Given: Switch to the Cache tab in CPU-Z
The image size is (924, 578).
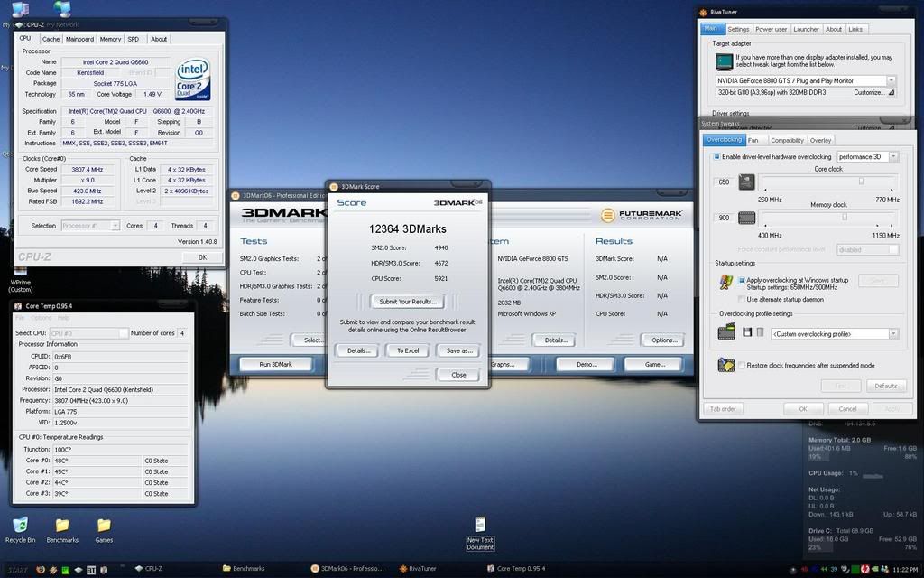Looking at the screenshot, I should tap(51, 39).
